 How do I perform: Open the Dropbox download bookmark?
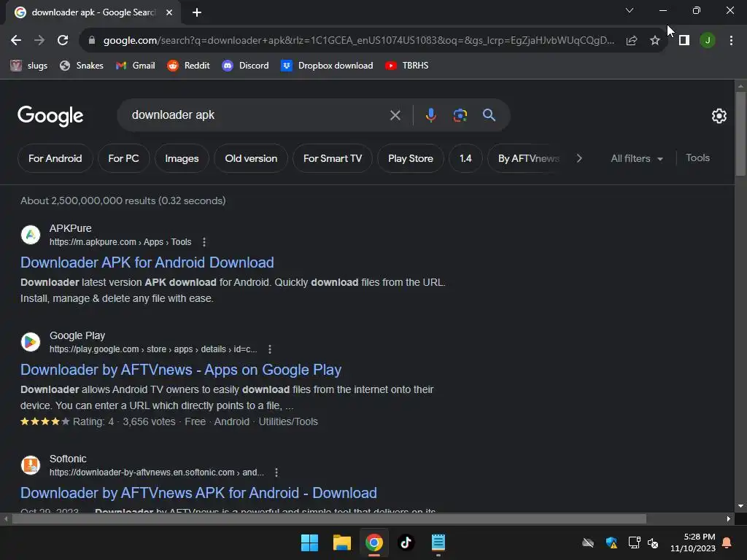[x=328, y=65]
